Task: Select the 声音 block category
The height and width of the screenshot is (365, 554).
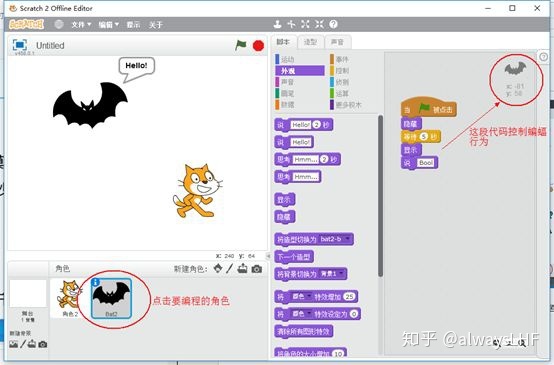Action: tap(300, 82)
